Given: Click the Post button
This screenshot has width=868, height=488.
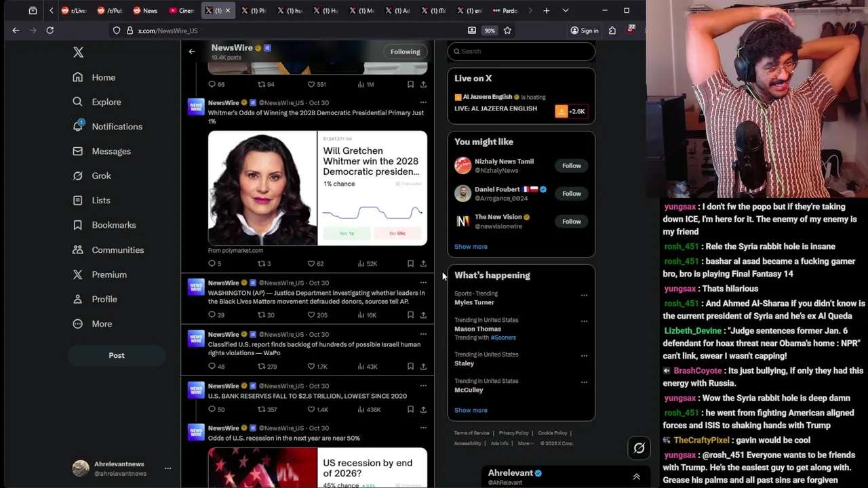Looking at the screenshot, I should (x=117, y=355).
